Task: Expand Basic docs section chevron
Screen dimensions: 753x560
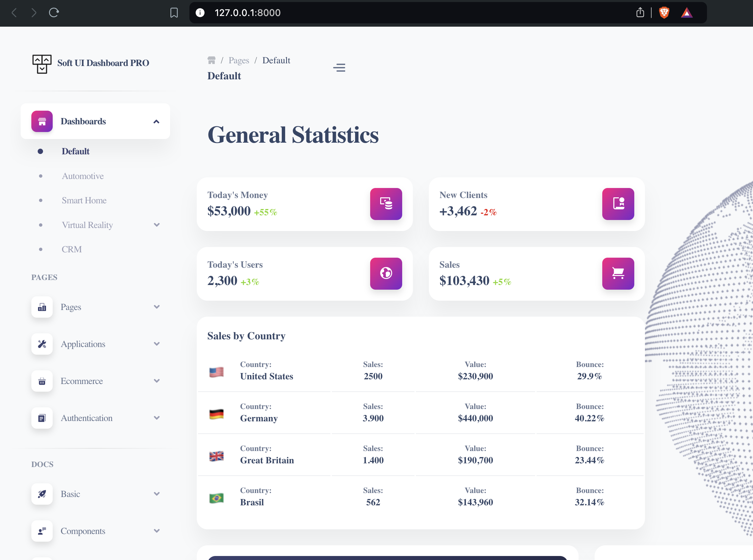Action: 157,494
